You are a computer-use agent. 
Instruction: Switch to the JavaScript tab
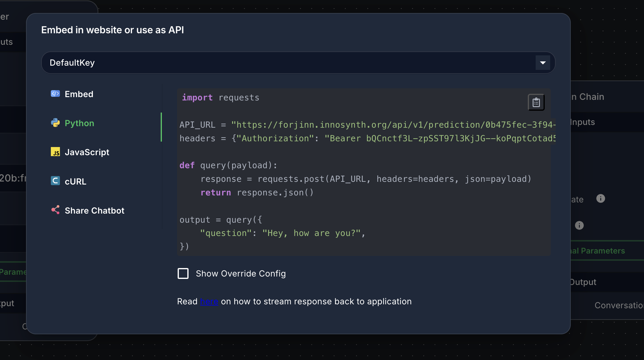coord(87,152)
